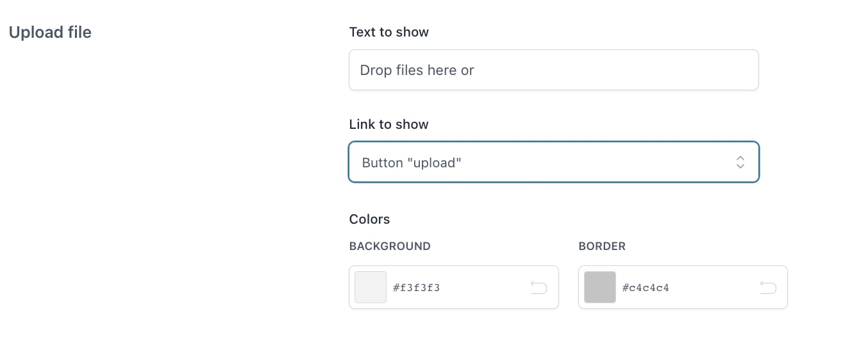Open the Link to show dropdown

(x=554, y=162)
